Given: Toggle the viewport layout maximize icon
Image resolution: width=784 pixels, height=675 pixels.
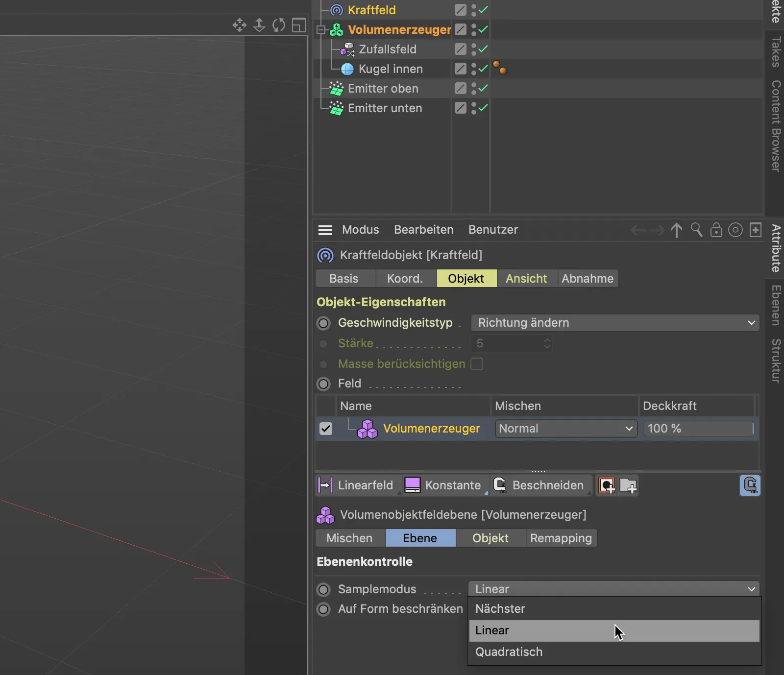Looking at the screenshot, I should (x=299, y=25).
